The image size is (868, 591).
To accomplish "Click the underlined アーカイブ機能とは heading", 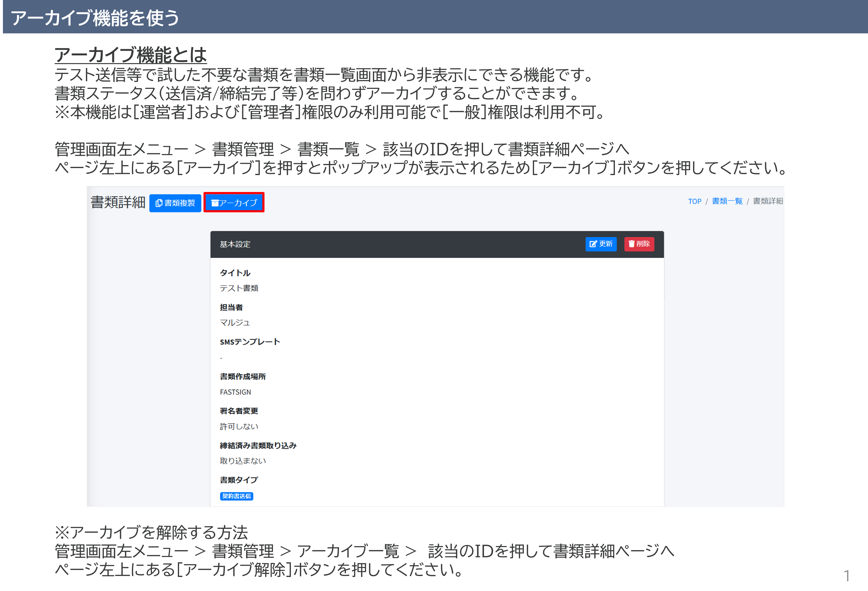I will click(131, 55).
